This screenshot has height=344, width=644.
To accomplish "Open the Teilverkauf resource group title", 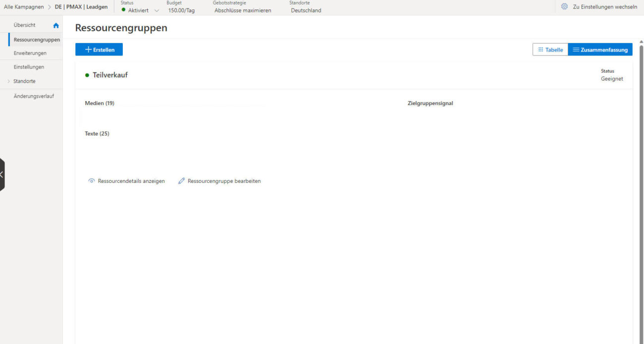I will tap(110, 75).
